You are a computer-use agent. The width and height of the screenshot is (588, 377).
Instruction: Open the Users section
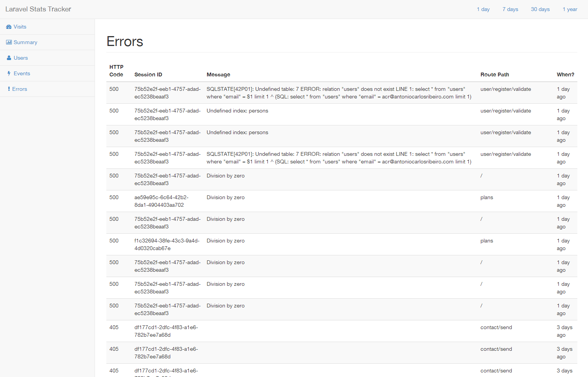[x=21, y=58]
